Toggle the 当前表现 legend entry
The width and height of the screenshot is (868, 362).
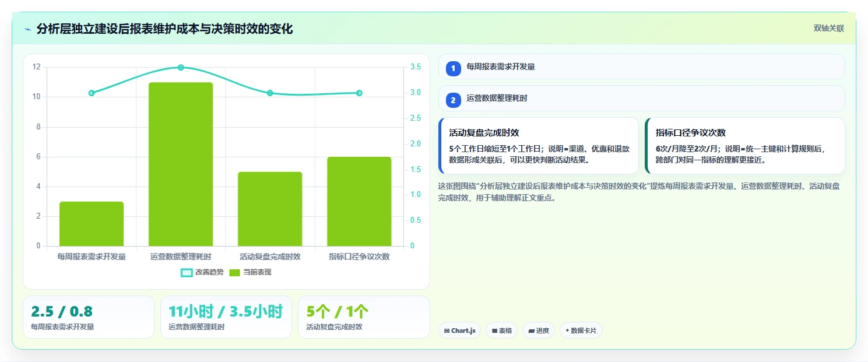click(250, 272)
